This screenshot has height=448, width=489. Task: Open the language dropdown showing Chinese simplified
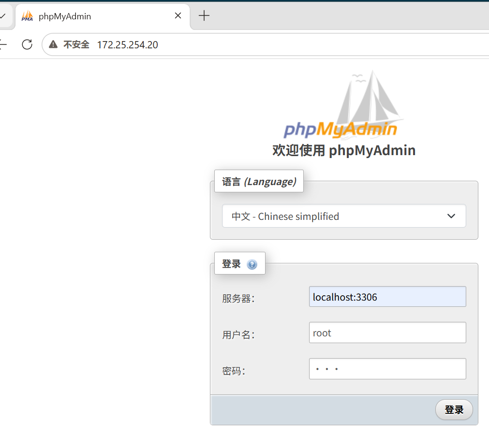[x=344, y=216]
